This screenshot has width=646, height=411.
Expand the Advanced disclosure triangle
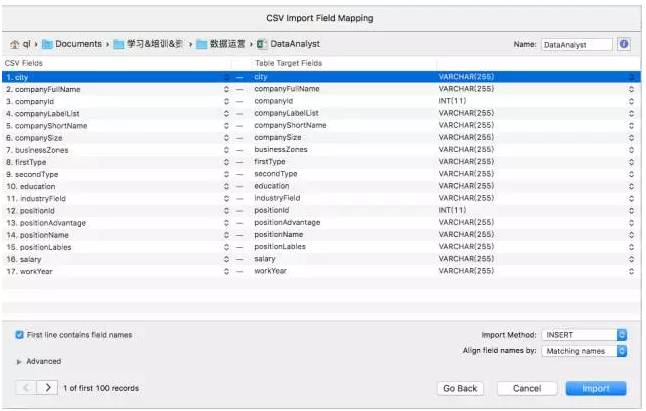click(x=19, y=362)
